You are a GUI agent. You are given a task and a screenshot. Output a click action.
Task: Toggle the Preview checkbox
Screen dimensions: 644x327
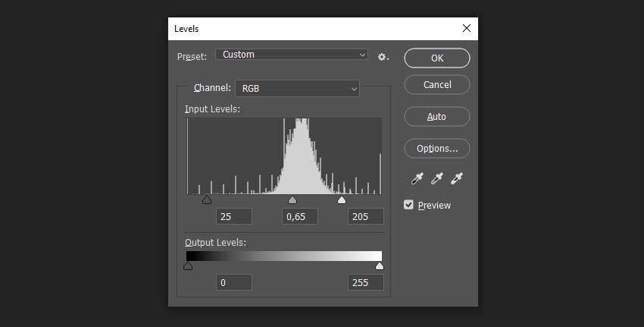(x=409, y=205)
